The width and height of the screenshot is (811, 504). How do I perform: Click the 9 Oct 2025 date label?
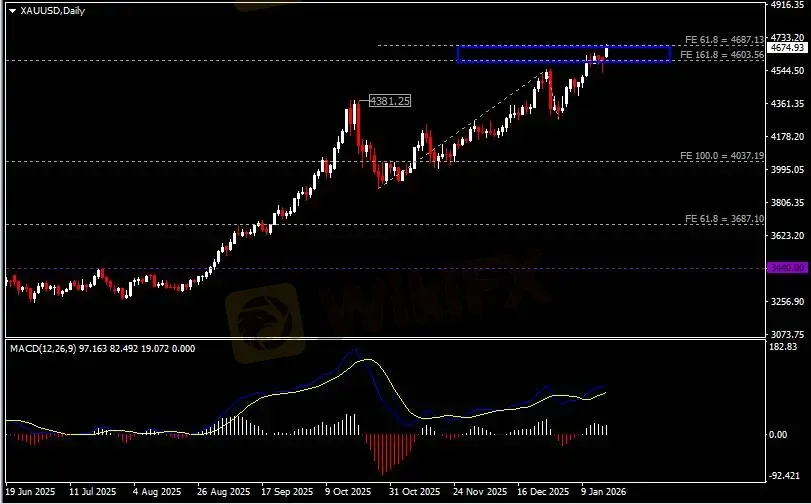348,492
